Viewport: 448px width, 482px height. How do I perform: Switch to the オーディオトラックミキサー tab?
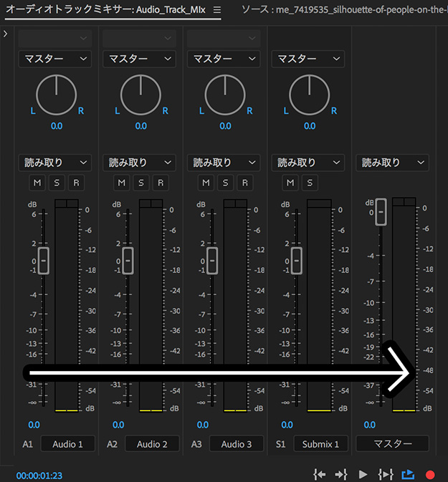pos(108,10)
